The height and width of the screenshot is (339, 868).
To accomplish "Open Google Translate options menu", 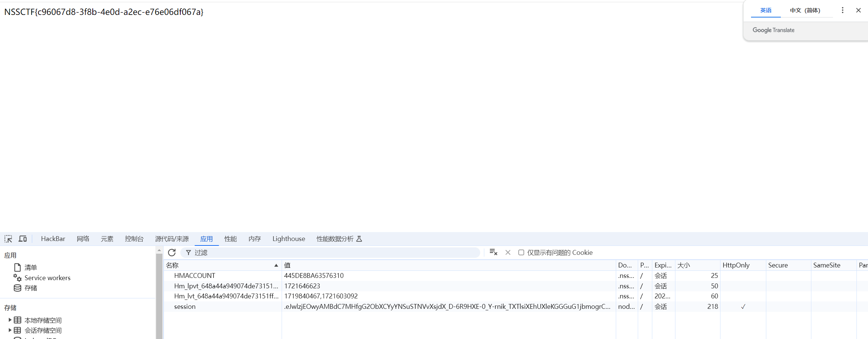I will [x=843, y=10].
